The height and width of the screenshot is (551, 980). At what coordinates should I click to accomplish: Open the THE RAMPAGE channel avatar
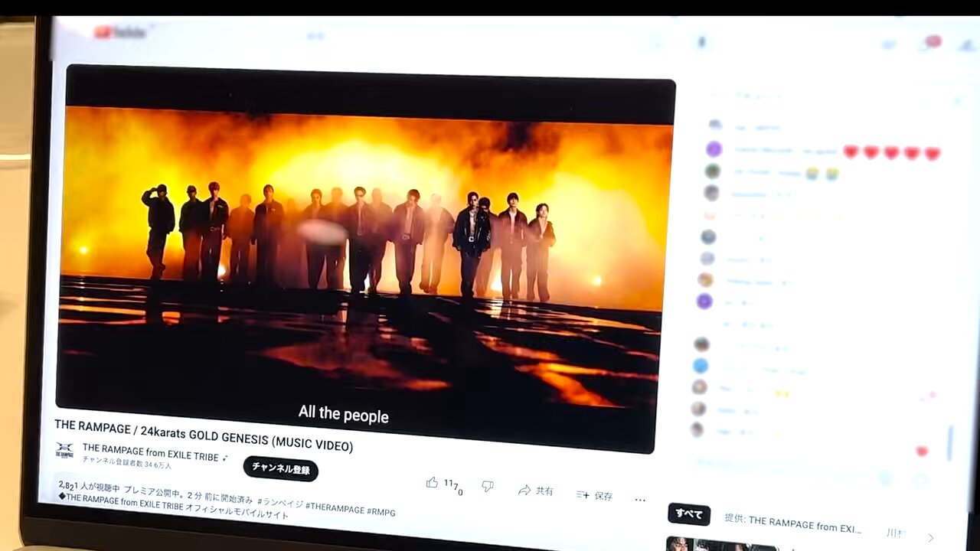point(64,452)
